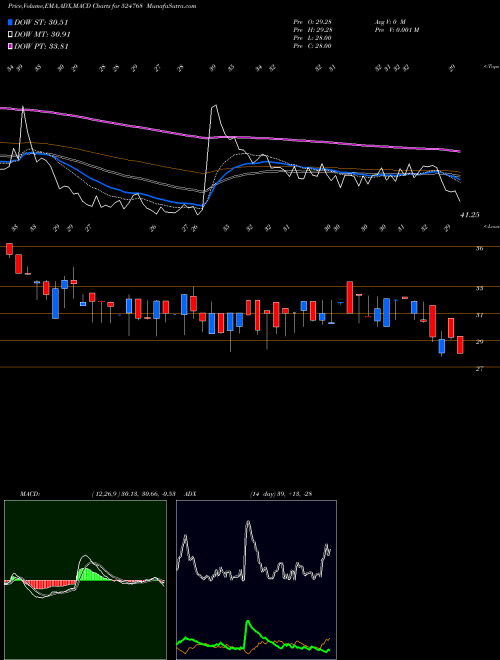Click the chart title mentioning MunafaSutra.com
500x660 pixels.
click(x=102, y=6)
